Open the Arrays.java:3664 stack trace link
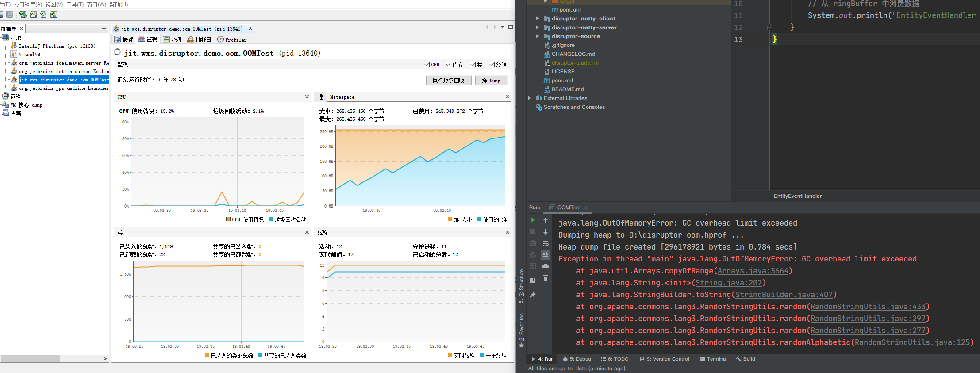The height and width of the screenshot is (373, 980). (x=753, y=271)
